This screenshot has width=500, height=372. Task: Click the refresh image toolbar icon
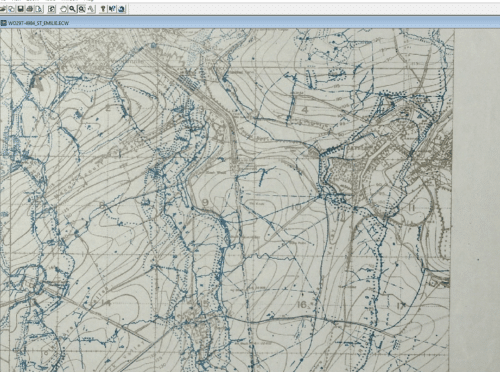tap(51, 9)
